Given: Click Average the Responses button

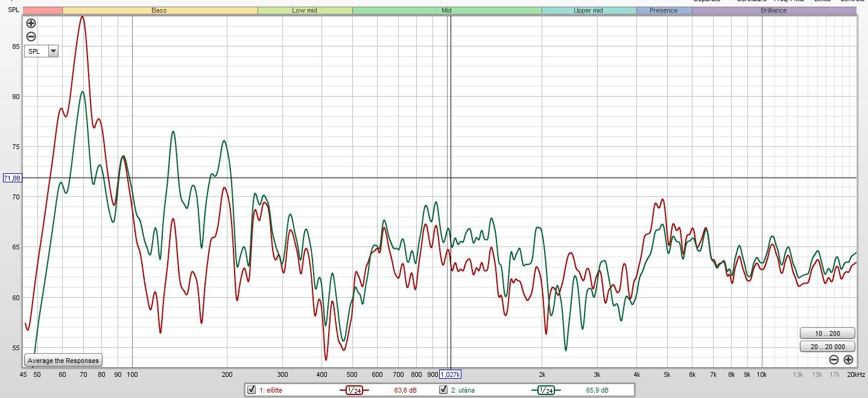Looking at the screenshot, I should point(63,361).
